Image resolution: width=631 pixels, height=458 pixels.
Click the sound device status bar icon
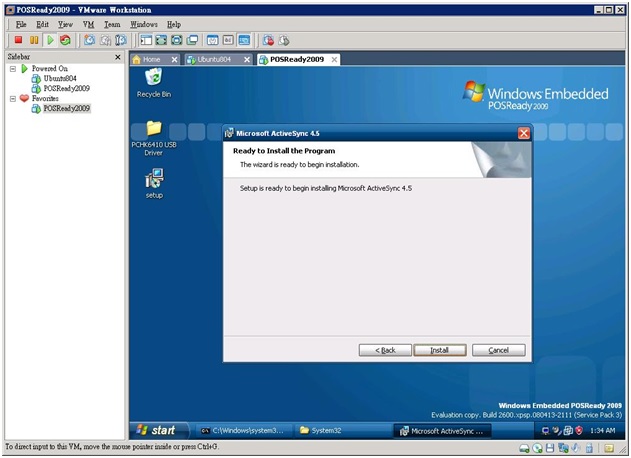(576, 448)
